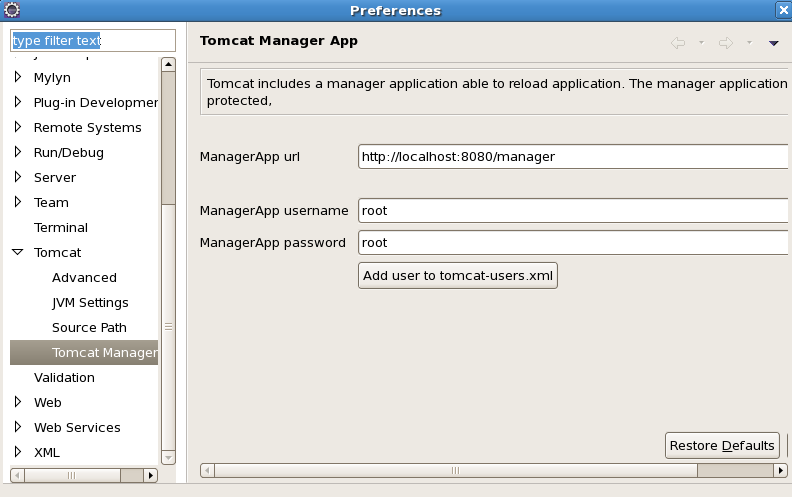The image size is (792, 497).
Task: Collapse the Tomcat node
Action: pos(18,252)
